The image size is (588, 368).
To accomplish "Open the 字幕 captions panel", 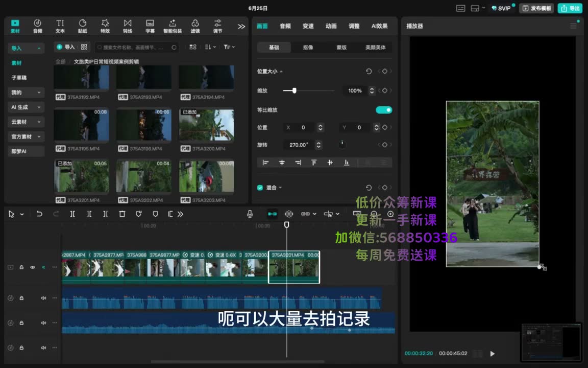I will coord(150,26).
